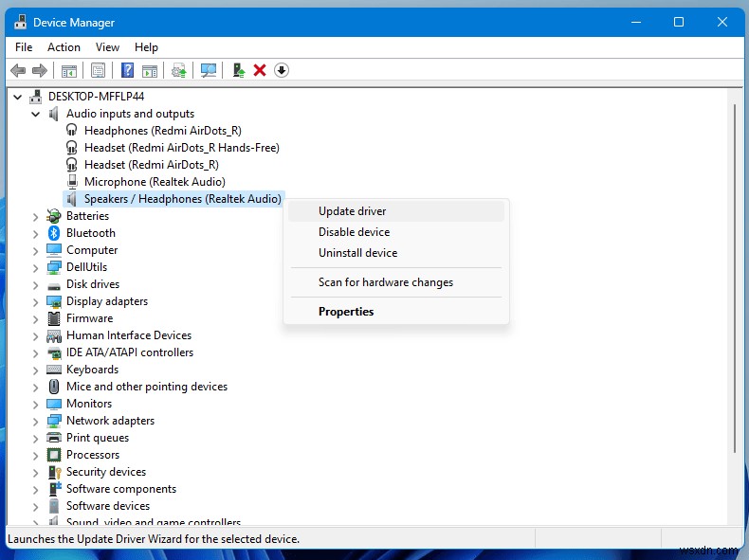Click the Firmware category icon
This screenshot has height=560, width=749.
54,318
